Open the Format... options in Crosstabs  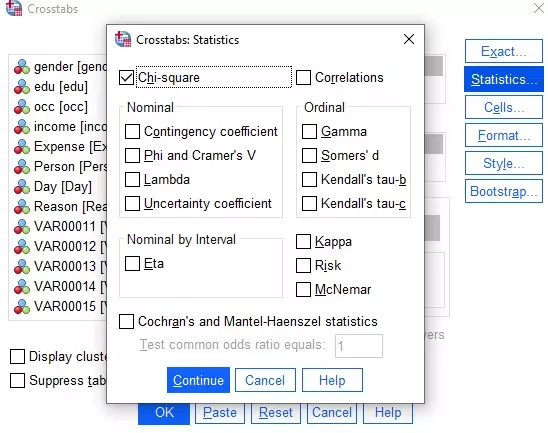(x=504, y=135)
